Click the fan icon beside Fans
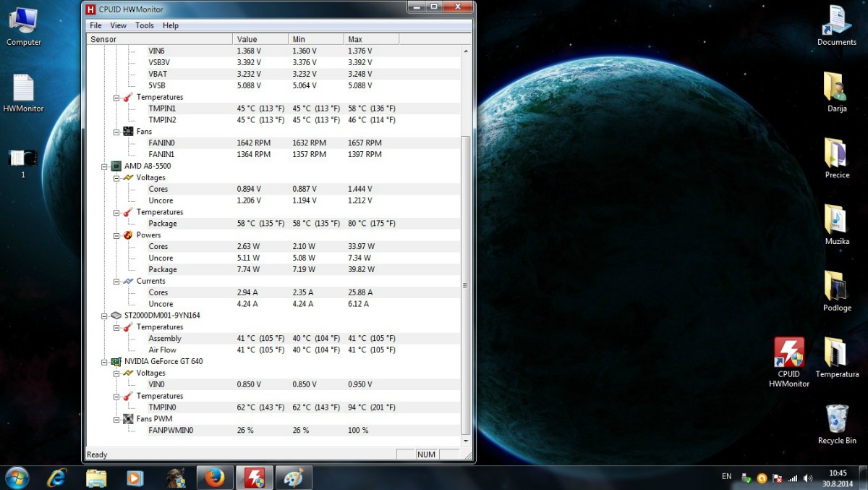 [128, 132]
